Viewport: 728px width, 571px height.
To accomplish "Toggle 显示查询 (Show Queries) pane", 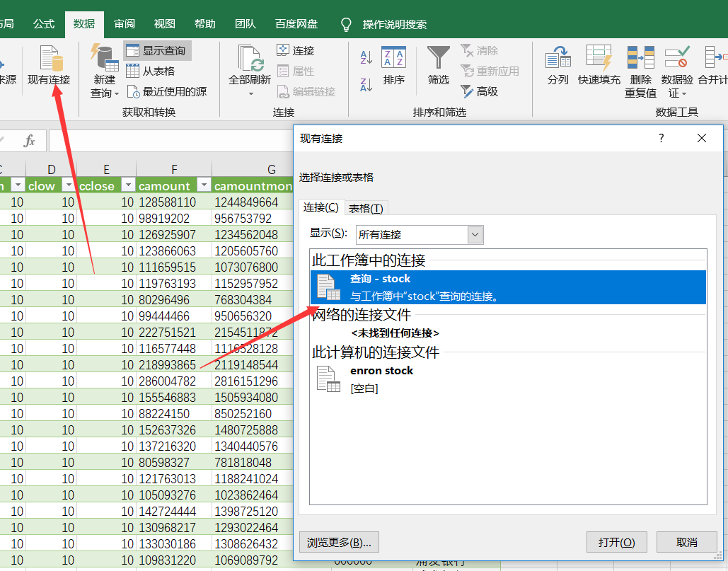I will (157, 51).
